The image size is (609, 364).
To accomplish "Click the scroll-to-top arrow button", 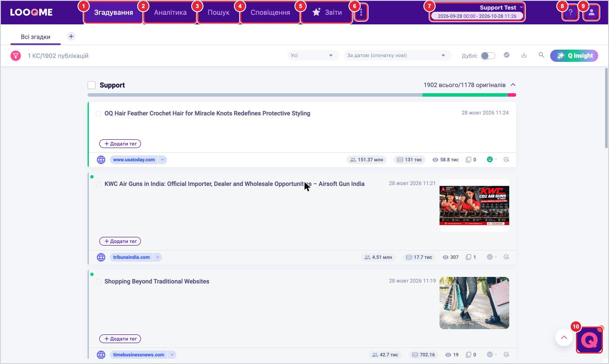I will coord(564,337).
